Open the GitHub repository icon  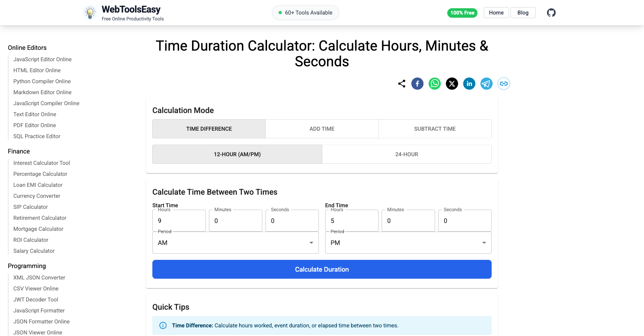551,13
